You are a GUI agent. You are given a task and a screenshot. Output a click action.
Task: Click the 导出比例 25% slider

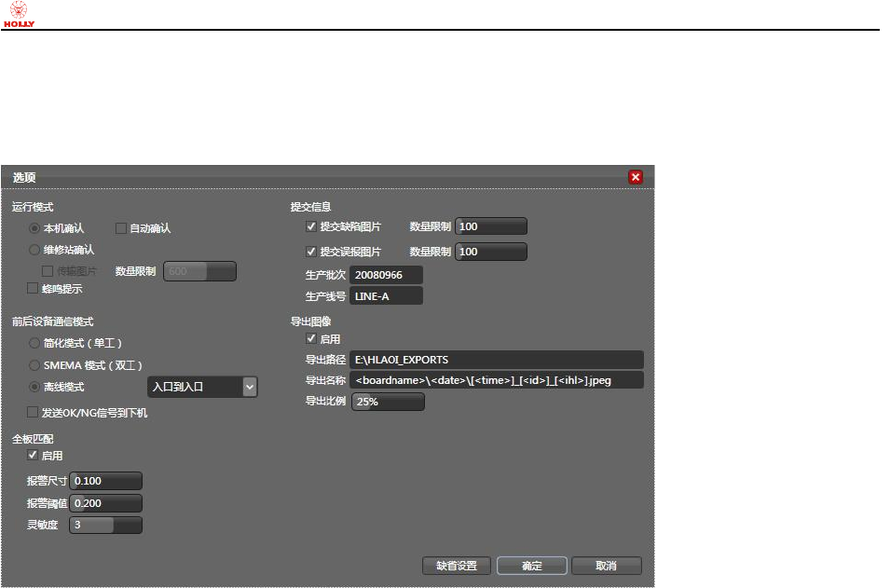pyautogui.click(x=389, y=402)
